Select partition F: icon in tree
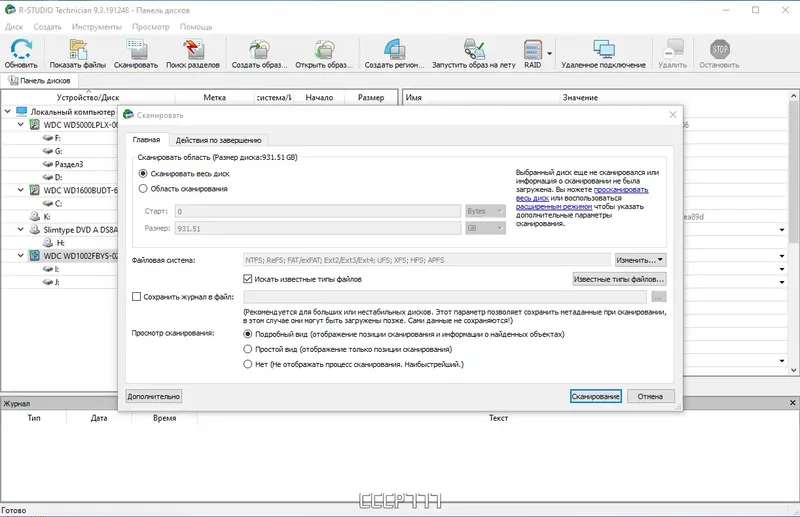Screen dimensions: 800x517 click(x=47, y=138)
